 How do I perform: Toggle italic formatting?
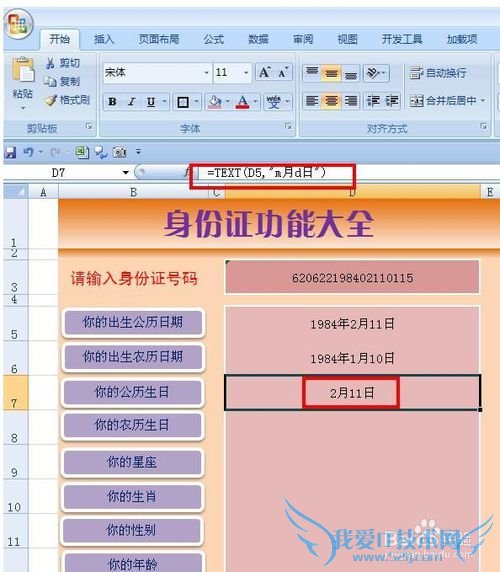pyautogui.click(x=132, y=102)
